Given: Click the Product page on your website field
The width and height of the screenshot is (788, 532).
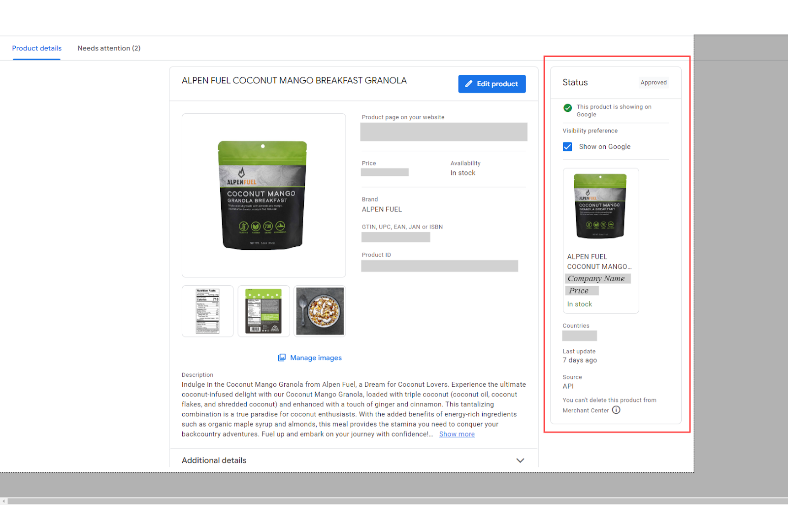Looking at the screenshot, I should pyautogui.click(x=443, y=132).
